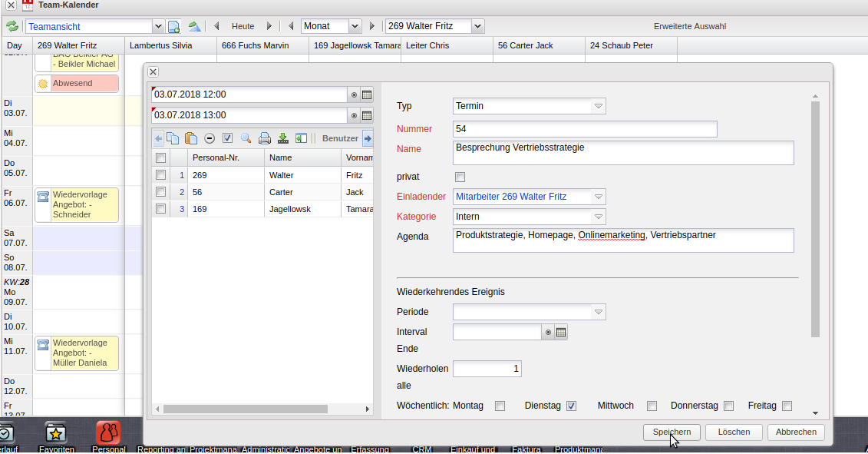Screen dimensions: 868x454
Task: Click the new document icon beside Teamansicht
Action: (x=174, y=26)
